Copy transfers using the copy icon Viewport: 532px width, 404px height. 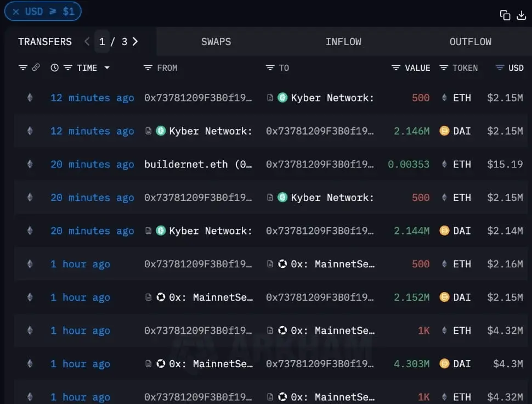click(505, 15)
